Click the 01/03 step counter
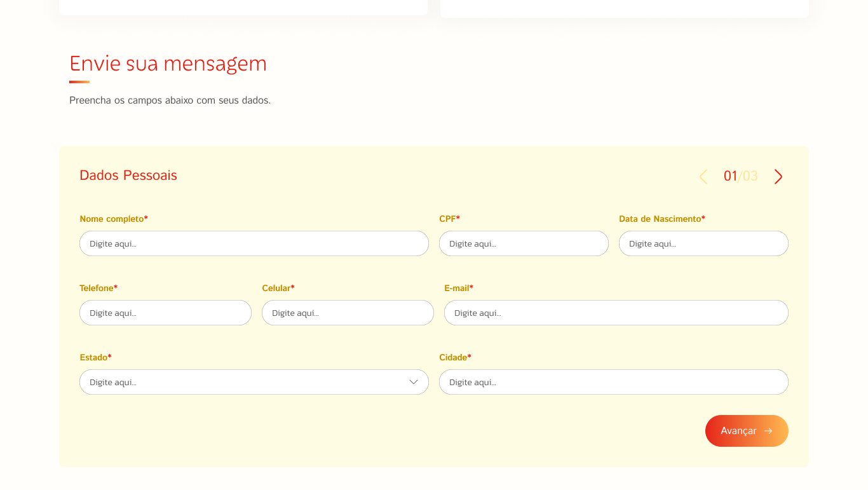This screenshot has height=490, width=868. pos(740,176)
